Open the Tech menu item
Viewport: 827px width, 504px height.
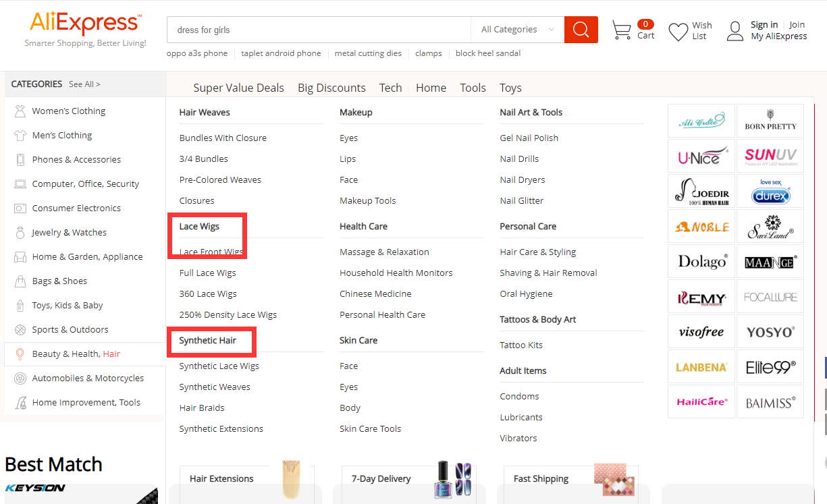click(x=391, y=88)
